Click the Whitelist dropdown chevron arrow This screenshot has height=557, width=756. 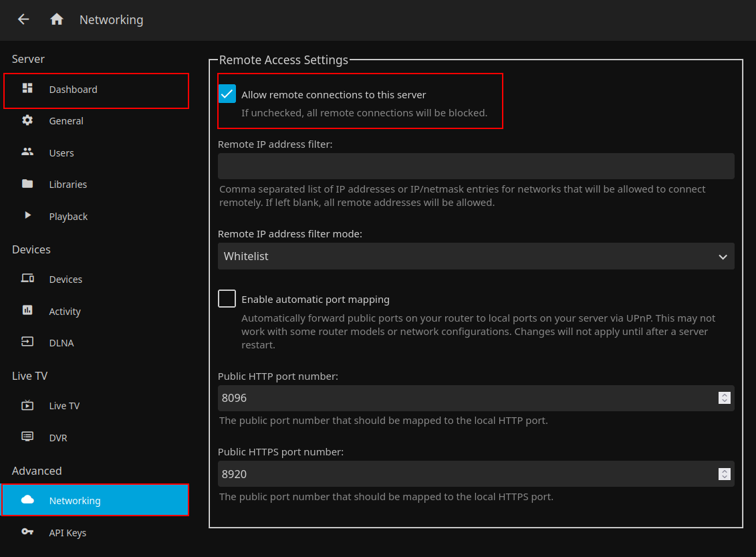pos(722,257)
